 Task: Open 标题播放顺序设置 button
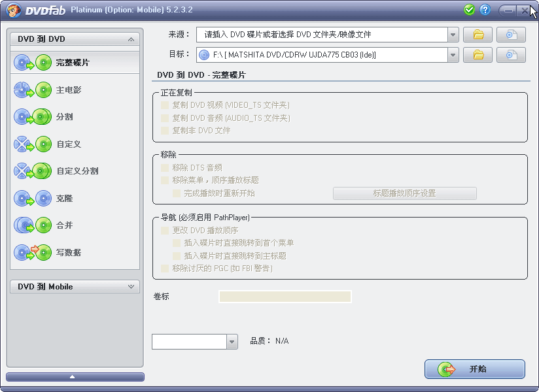pos(405,193)
